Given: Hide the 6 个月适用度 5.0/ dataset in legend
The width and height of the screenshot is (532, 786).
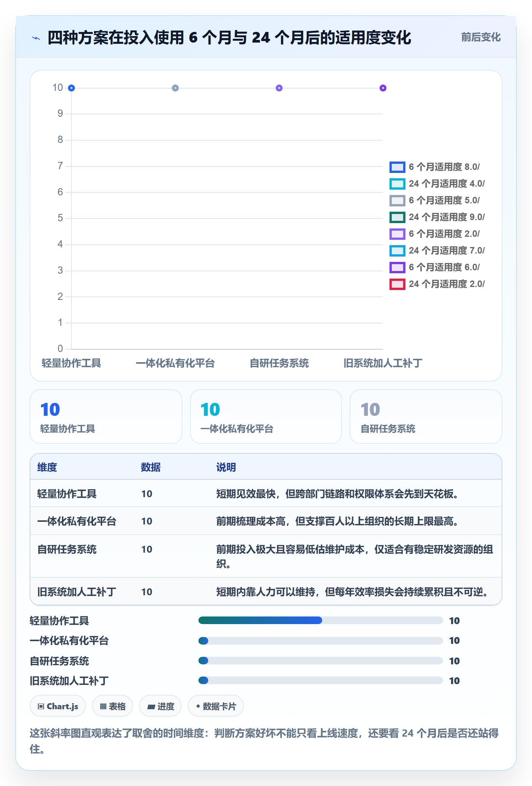Looking at the screenshot, I should click(435, 200).
